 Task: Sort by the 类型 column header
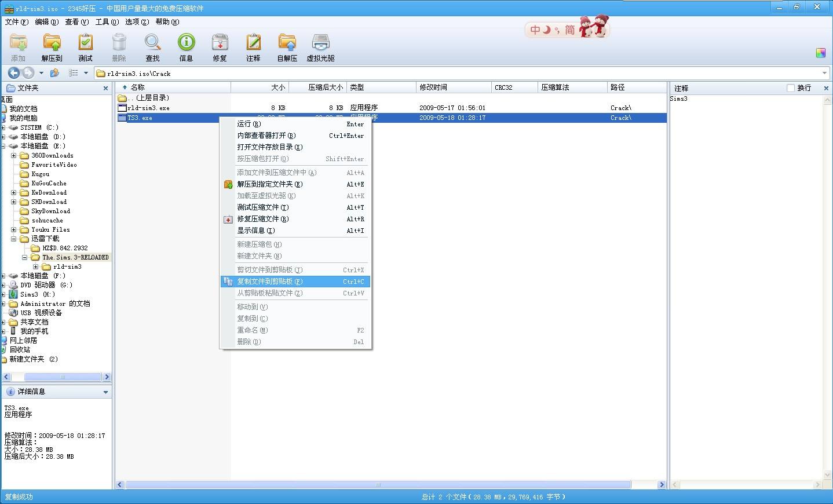click(382, 87)
